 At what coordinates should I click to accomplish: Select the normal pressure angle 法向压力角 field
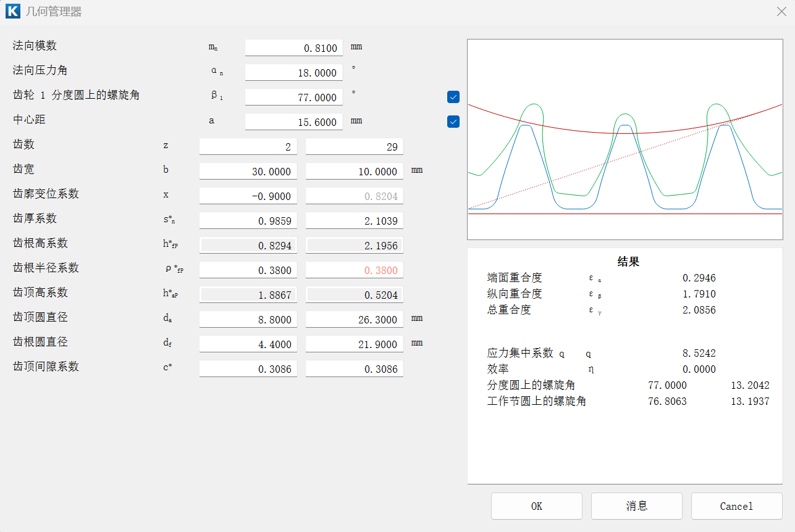293,73
